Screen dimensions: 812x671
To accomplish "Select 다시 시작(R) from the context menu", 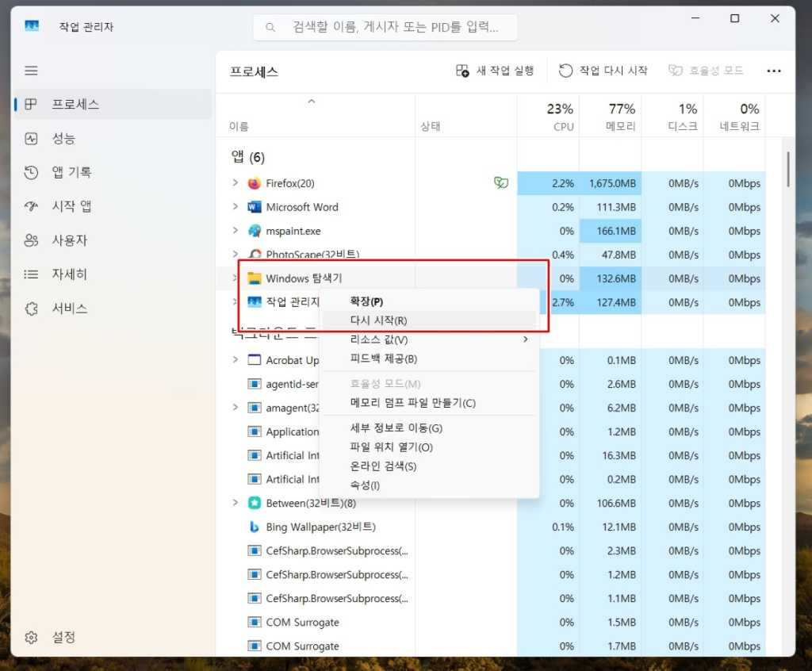I will pyautogui.click(x=378, y=320).
